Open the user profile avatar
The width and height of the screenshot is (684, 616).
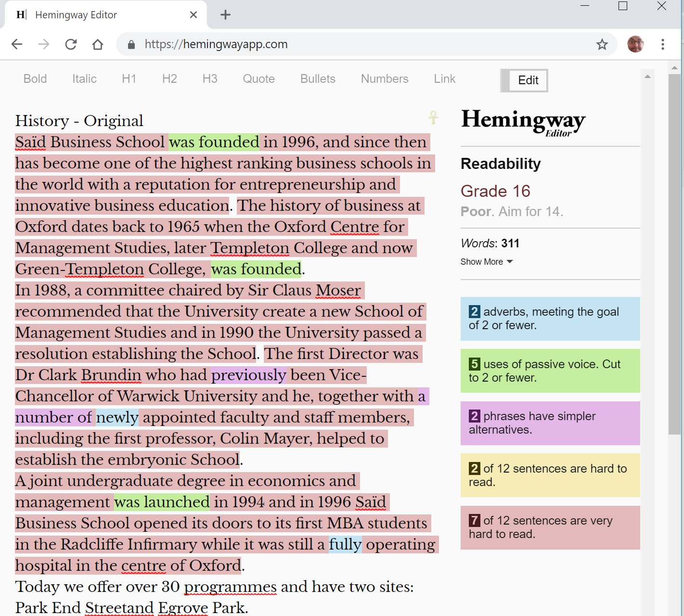click(x=635, y=44)
